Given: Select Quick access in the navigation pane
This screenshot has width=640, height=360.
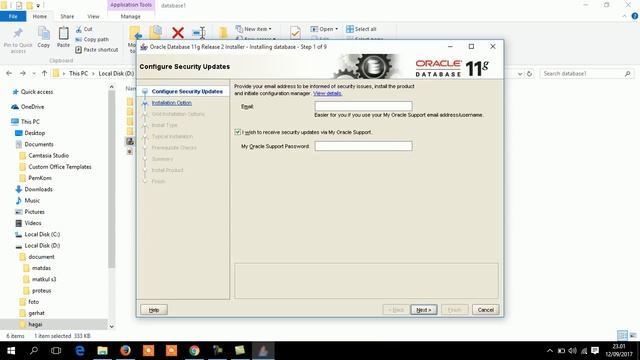Looking at the screenshot, I should (37, 92).
